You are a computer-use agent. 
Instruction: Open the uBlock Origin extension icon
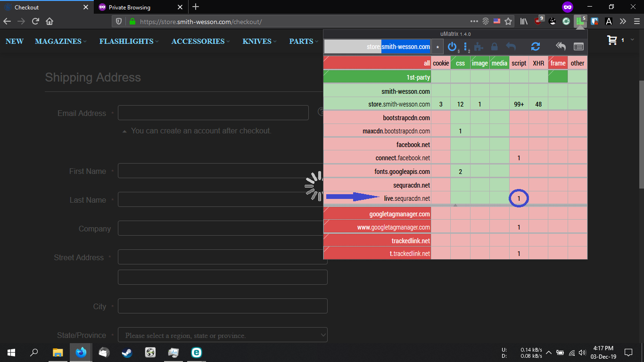point(538,21)
